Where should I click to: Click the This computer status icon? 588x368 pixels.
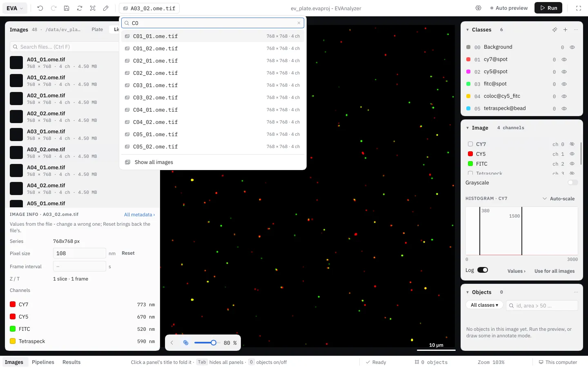[x=541, y=362]
